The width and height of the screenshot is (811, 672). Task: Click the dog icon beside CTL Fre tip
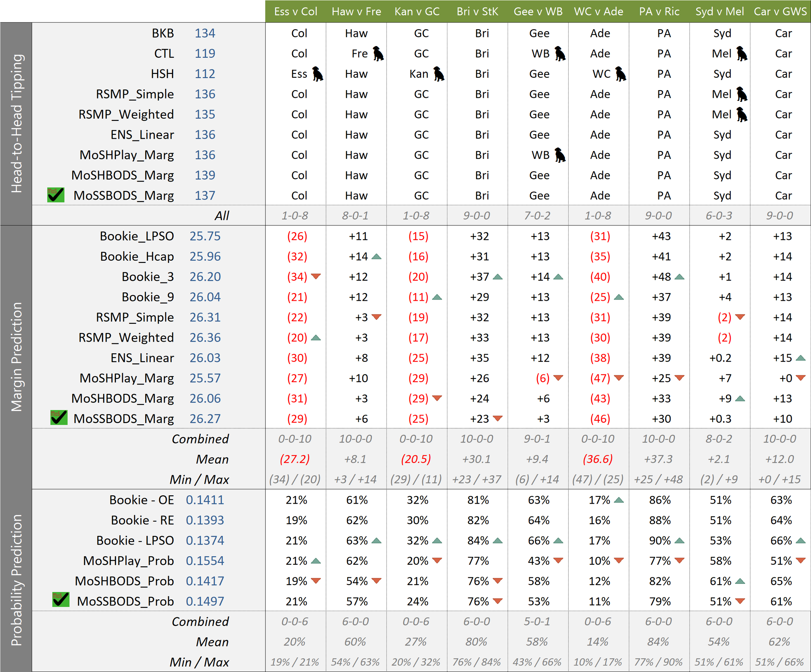378,54
